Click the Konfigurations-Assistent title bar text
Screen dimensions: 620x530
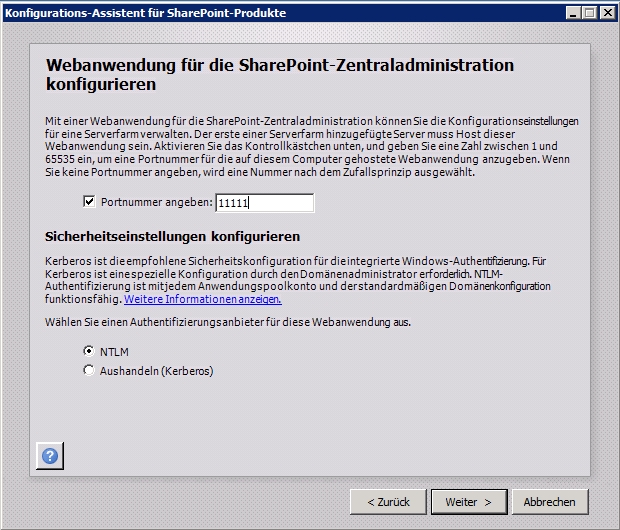(146, 13)
